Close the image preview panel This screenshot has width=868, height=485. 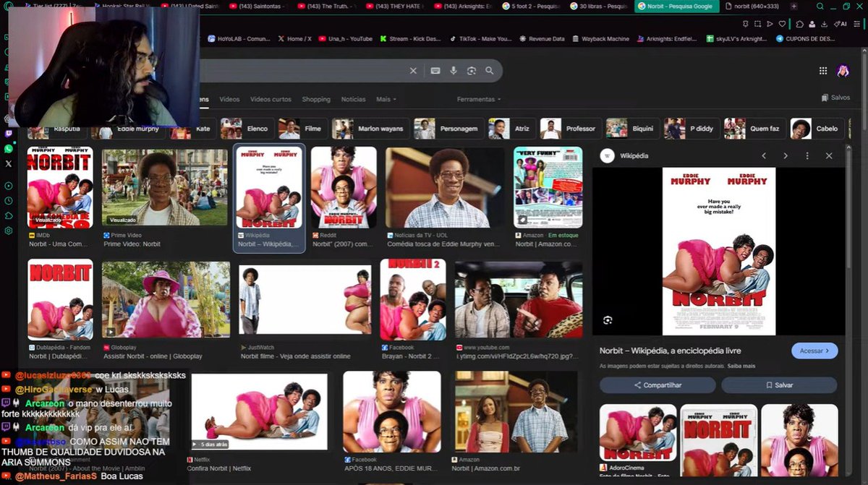[829, 155]
